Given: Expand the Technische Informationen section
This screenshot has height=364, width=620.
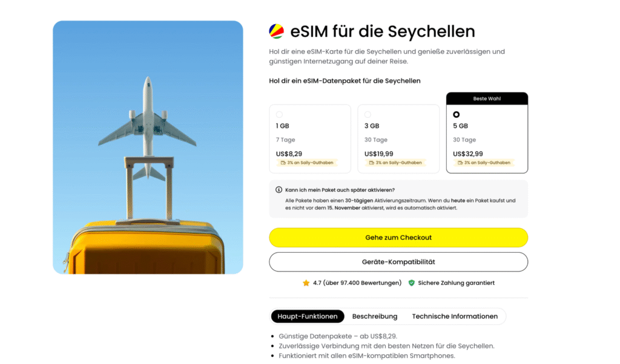Looking at the screenshot, I should tap(455, 316).
